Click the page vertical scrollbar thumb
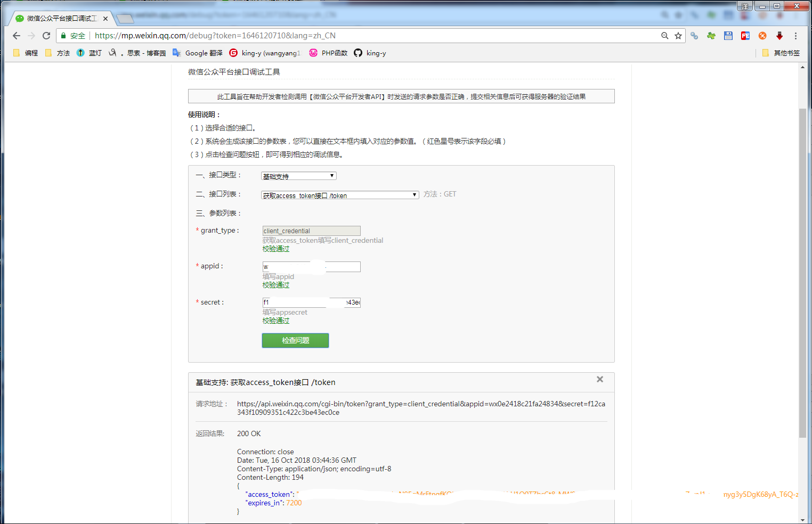812x524 pixels. coord(802,273)
